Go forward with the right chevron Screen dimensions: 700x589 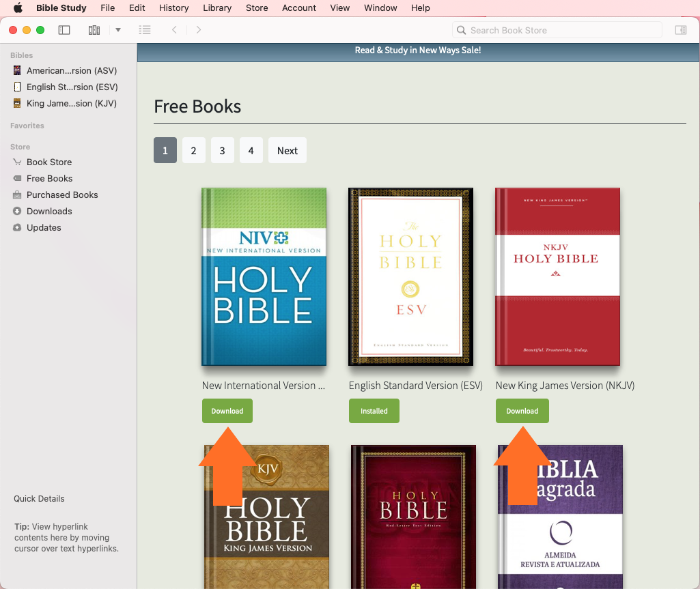click(x=199, y=30)
